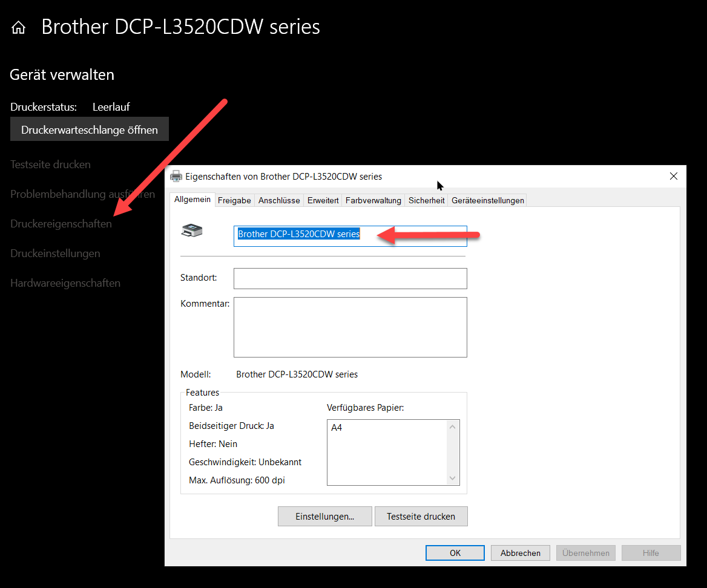Click the Leerlauf printer status text

pyautogui.click(x=111, y=107)
